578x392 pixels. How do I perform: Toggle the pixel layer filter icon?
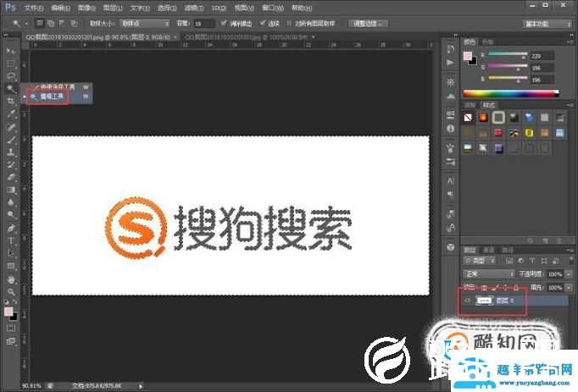(509, 261)
